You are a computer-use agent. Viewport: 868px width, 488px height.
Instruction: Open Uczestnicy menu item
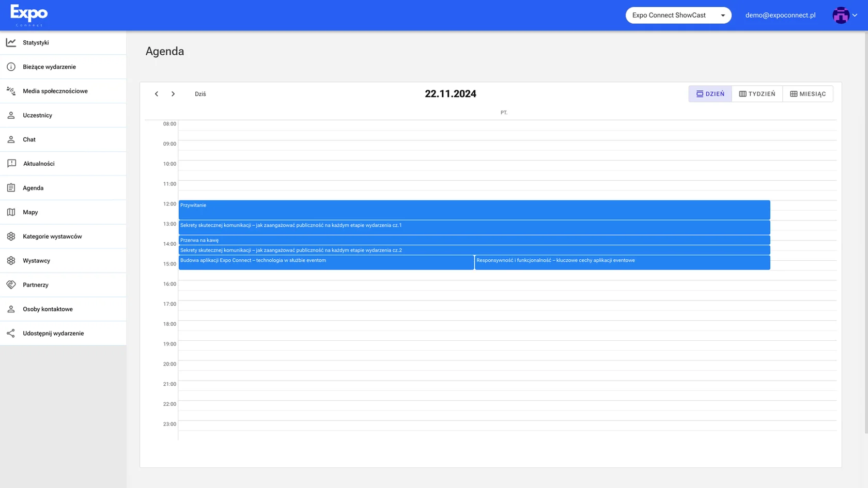[63, 115]
